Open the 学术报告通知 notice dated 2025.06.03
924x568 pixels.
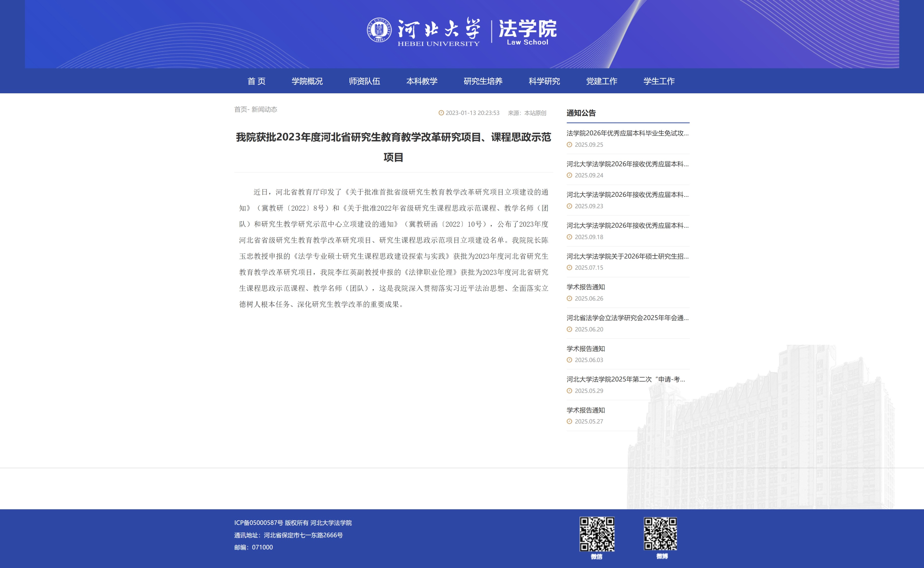click(586, 349)
